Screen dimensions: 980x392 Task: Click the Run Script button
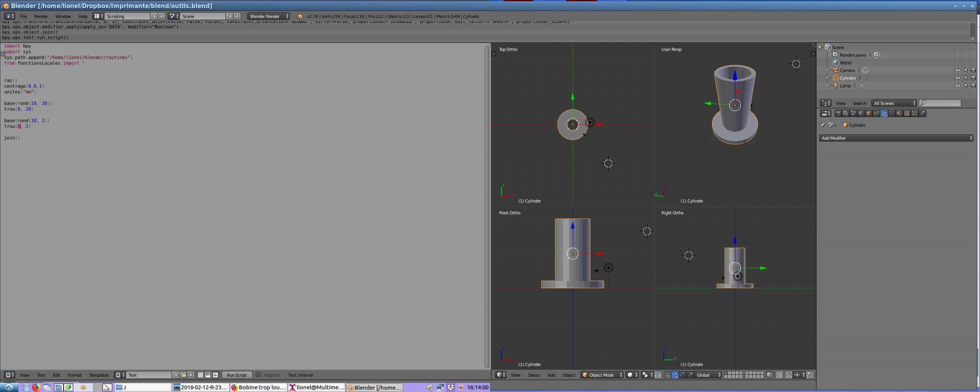tap(236, 375)
